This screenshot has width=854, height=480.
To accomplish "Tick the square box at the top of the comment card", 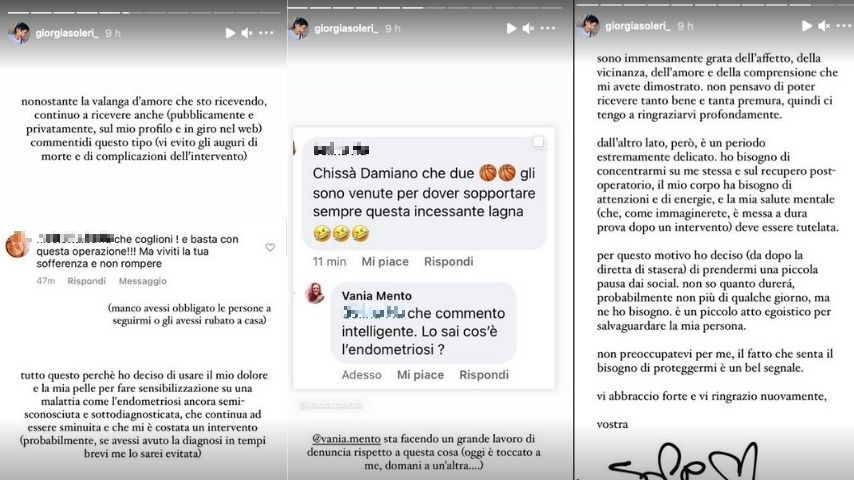I will [x=538, y=142].
